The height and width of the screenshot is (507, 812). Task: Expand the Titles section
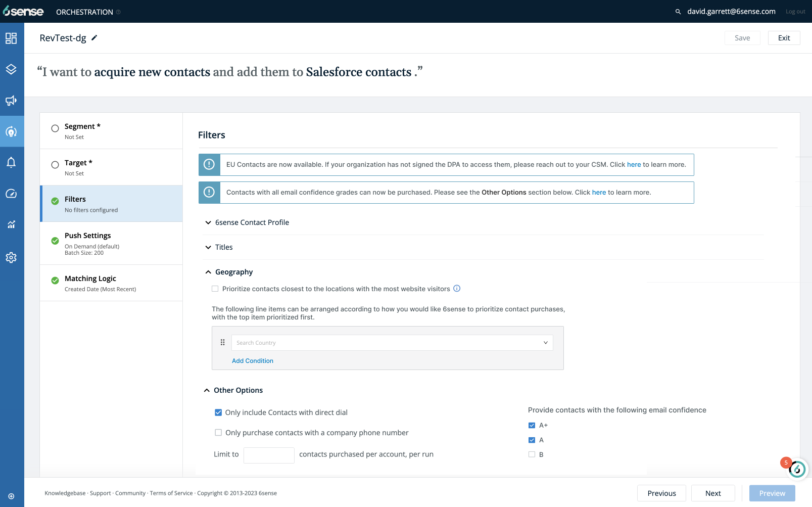click(219, 247)
